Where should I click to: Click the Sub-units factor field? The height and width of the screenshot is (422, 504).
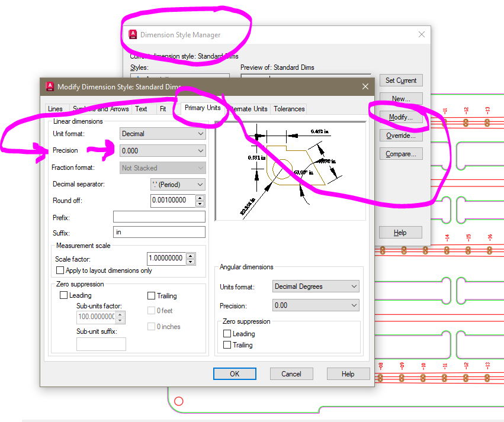pyautogui.click(x=96, y=317)
